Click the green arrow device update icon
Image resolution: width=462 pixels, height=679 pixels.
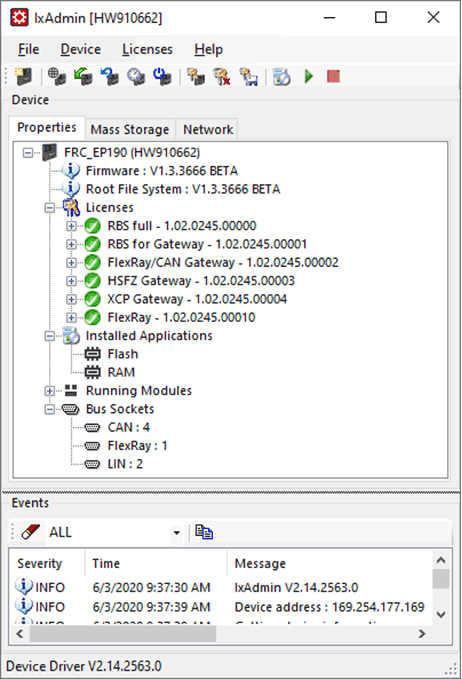[83, 77]
